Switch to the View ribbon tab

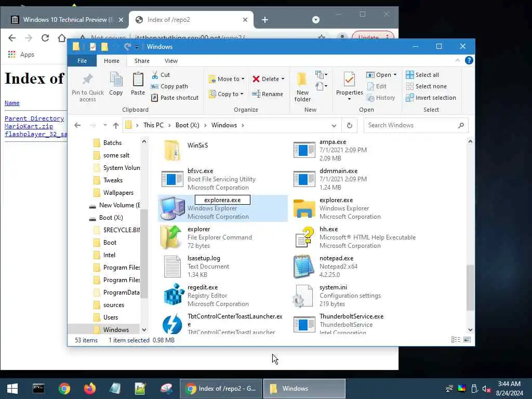171,61
